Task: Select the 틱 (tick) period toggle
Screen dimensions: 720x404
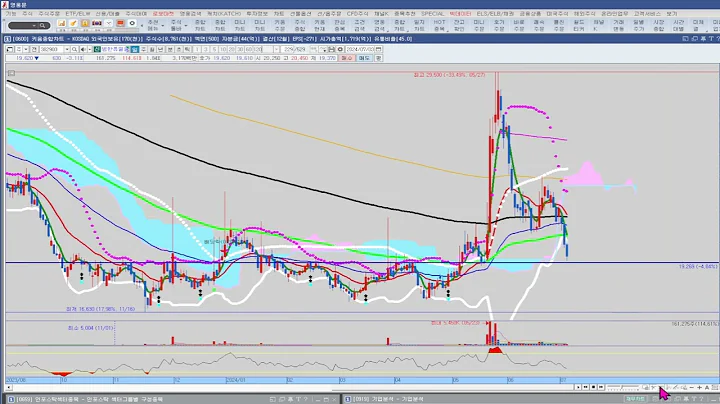Action: point(187,49)
